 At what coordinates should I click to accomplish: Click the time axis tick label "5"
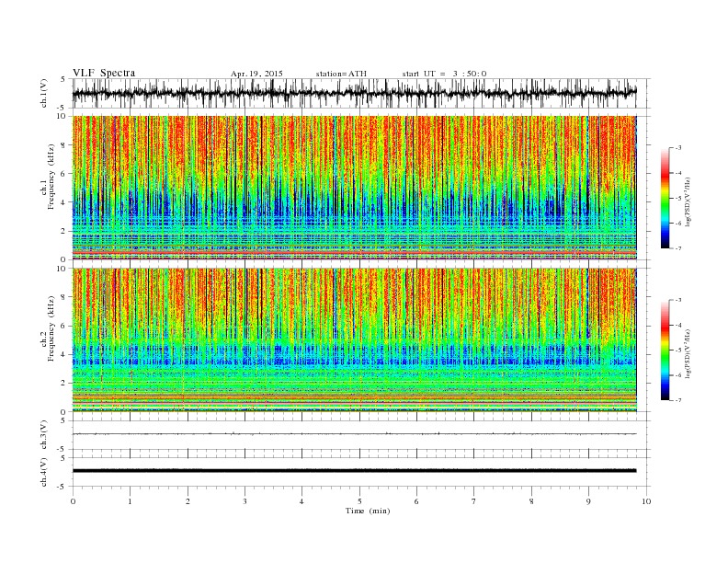(x=359, y=501)
